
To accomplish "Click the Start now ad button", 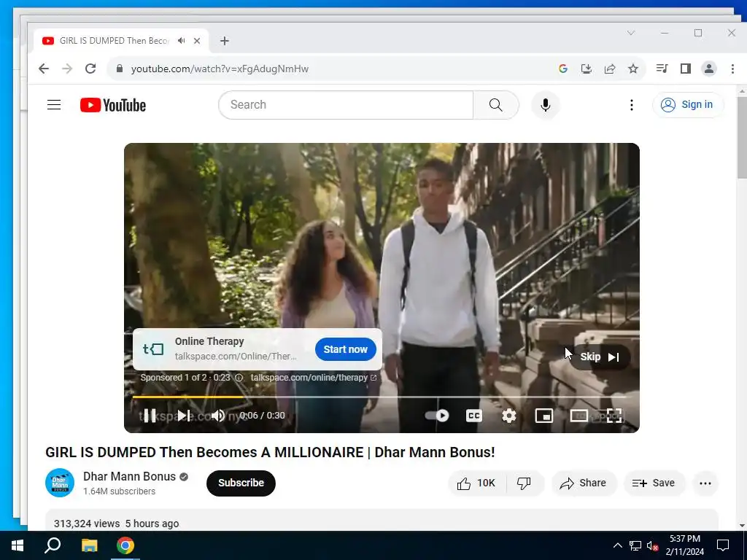I will click(345, 349).
